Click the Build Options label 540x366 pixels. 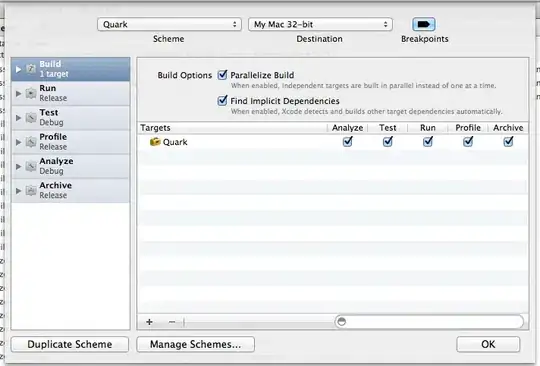click(185, 75)
